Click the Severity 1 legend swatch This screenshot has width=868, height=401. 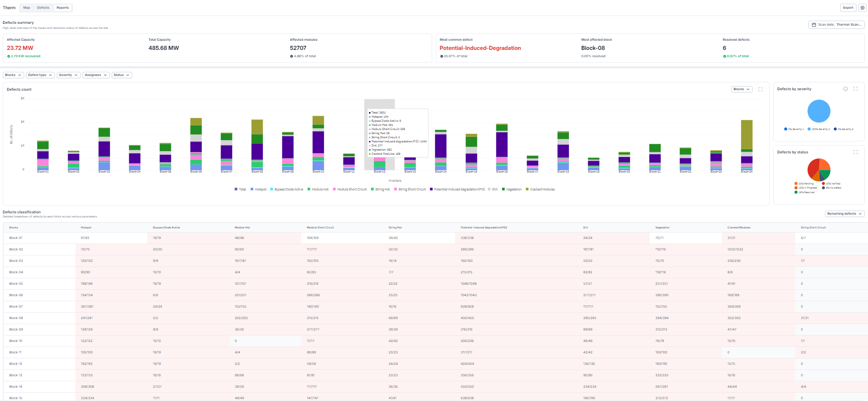click(786, 129)
